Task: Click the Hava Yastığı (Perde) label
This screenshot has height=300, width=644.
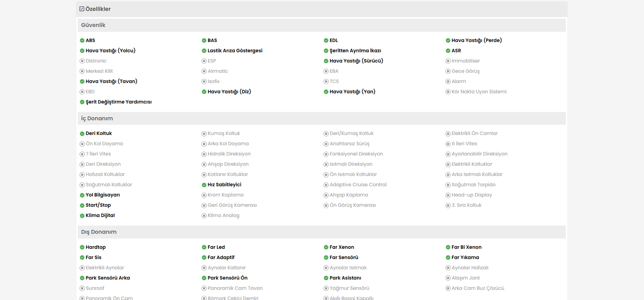Action: (477, 40)
